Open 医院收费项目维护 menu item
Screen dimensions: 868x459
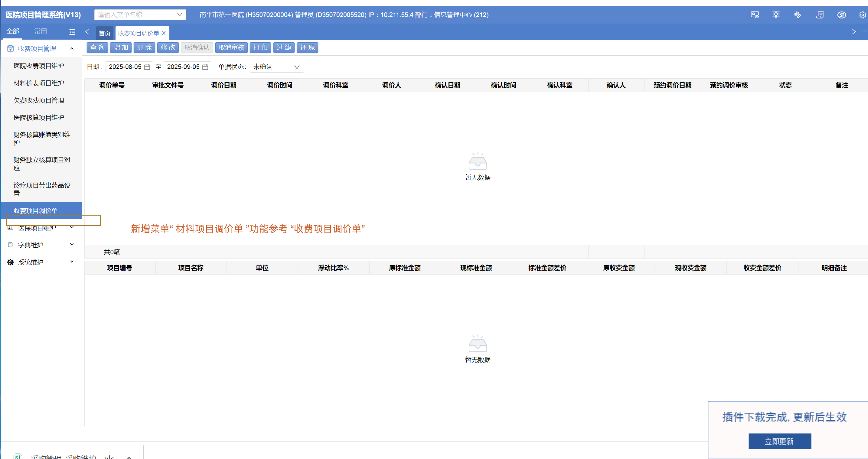coord(39,66)
